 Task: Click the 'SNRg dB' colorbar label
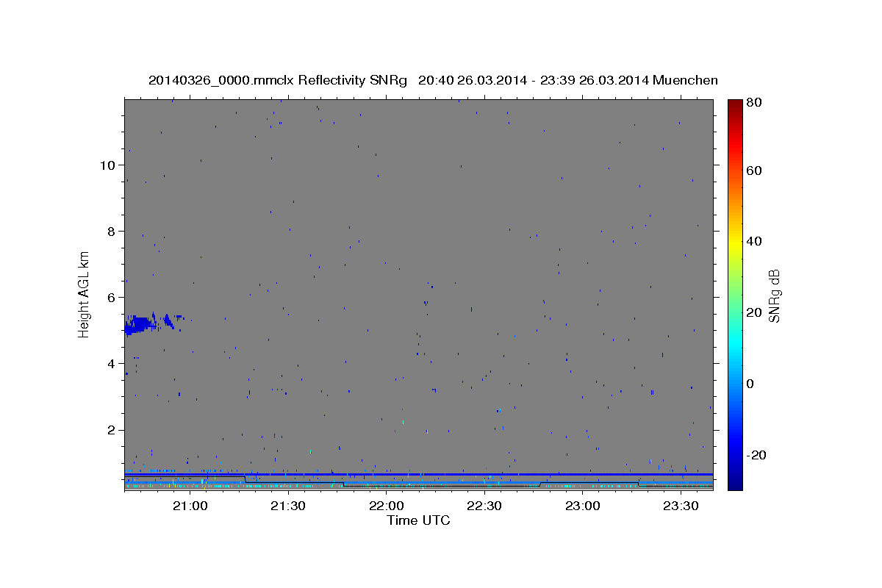[774, 295]
